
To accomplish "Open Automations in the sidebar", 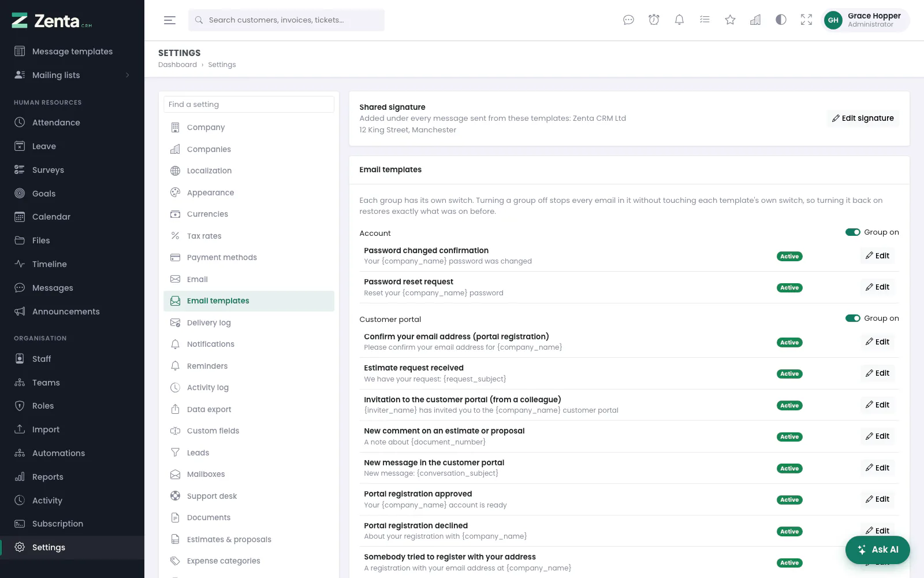I will point(72,453).
